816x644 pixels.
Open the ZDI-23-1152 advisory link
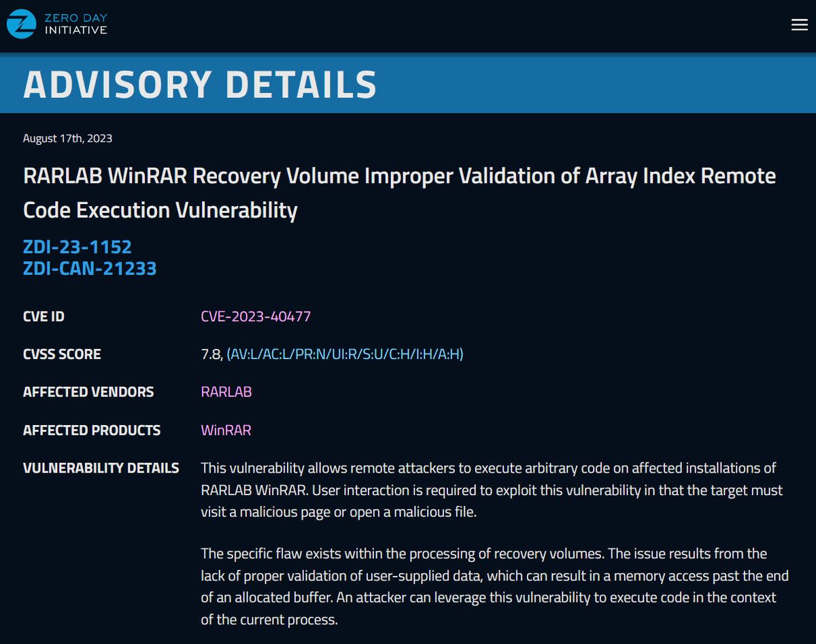77,247
